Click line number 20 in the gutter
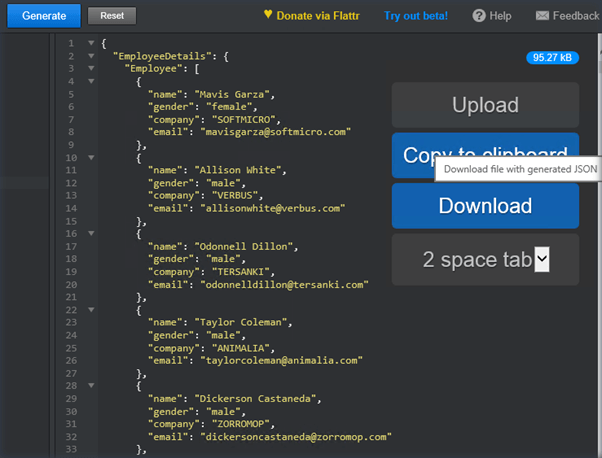This screenshot has height=458, width=602. 71,285
